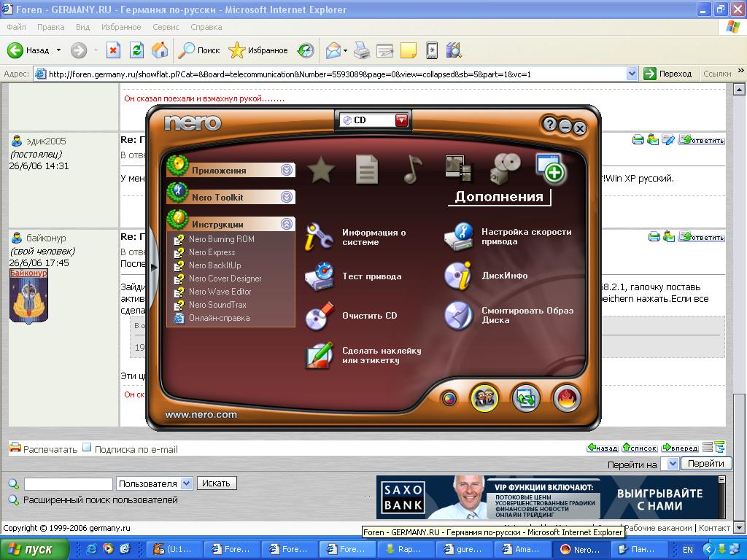The width and height of the screenshot is (747, 560).
Task: Collapse the Инструкции section
Action: pos(287,224)
